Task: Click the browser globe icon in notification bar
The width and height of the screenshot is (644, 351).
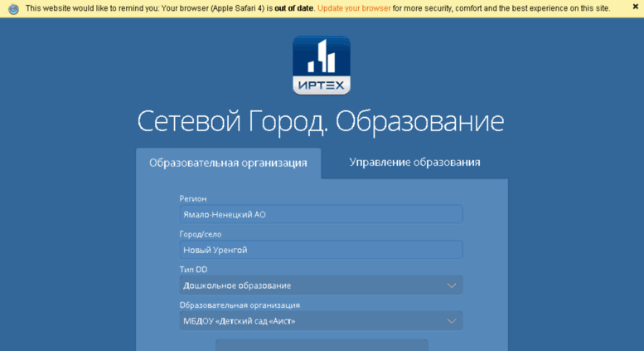Action: click(12, 8)
